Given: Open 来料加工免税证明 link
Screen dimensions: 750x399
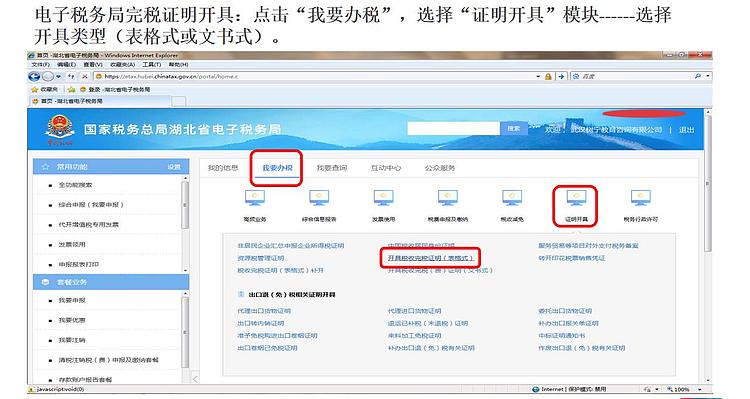Looking at the screenshot, I should [x=414, y=336].
